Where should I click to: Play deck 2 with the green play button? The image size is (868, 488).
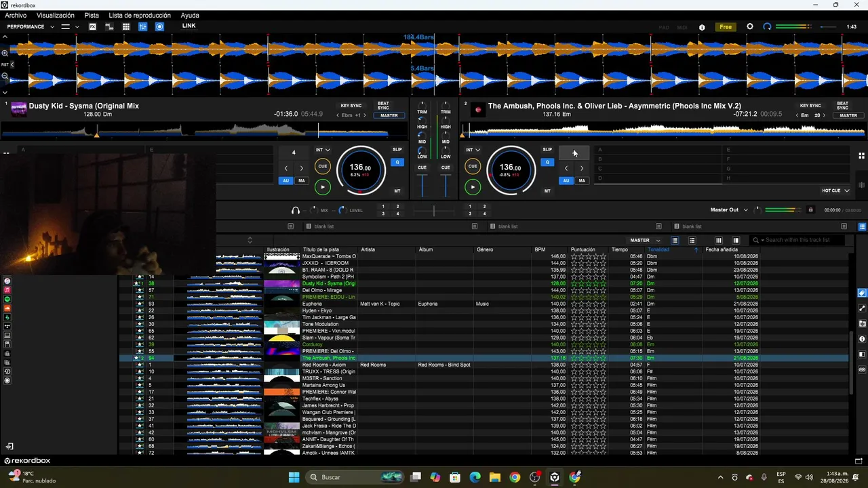click(473, 186)
